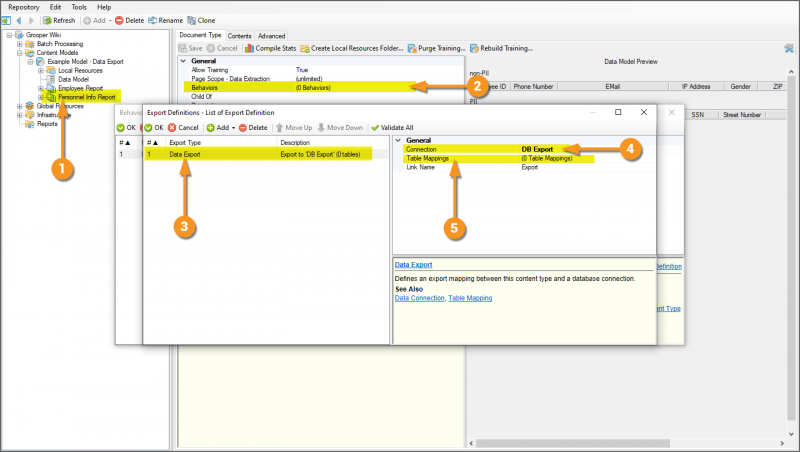Collapse General section in export properties
800x452 pixels.
pyautogui.click(x=398, y=140)
